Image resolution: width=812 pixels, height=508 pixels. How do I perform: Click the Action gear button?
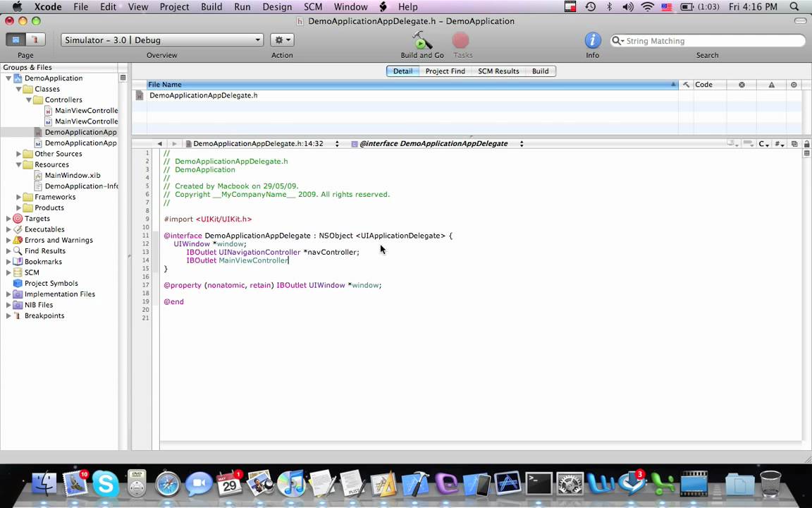(x=282, y=40)
